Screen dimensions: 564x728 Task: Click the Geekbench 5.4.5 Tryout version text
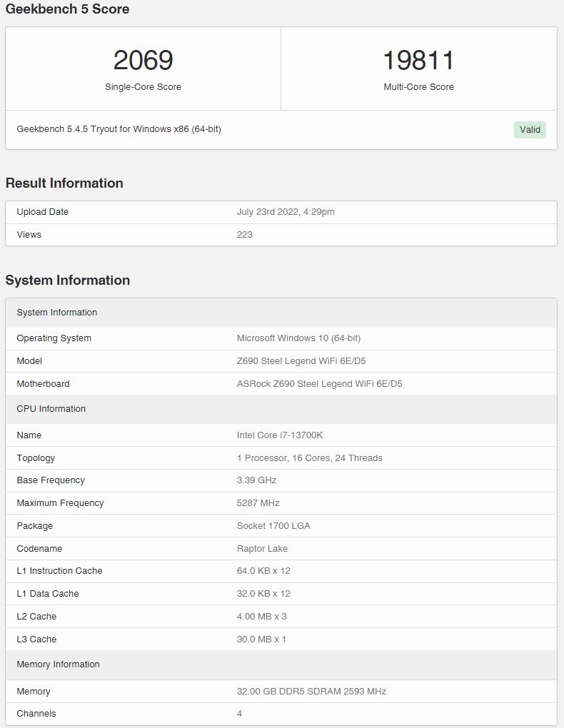coord(119,129)
